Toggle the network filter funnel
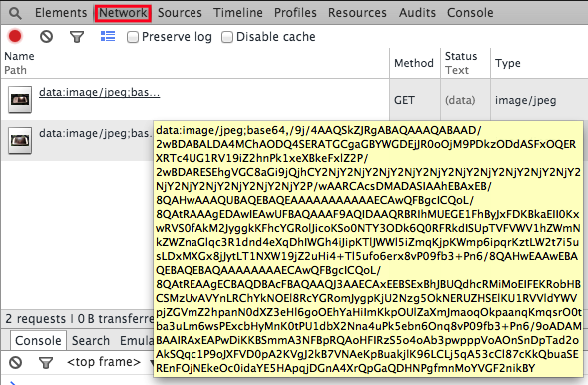 pyautogui.click(x=77, y=37)
